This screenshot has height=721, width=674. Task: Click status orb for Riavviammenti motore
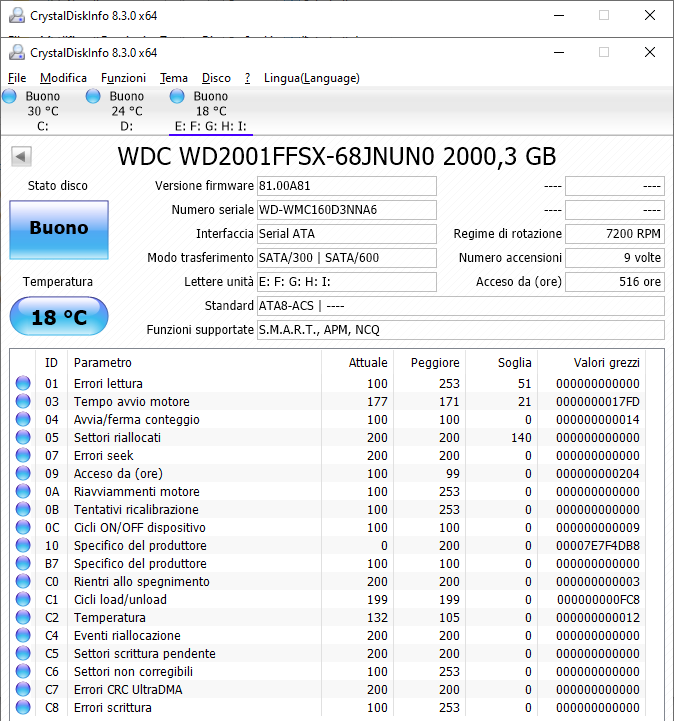coord(23,491)
